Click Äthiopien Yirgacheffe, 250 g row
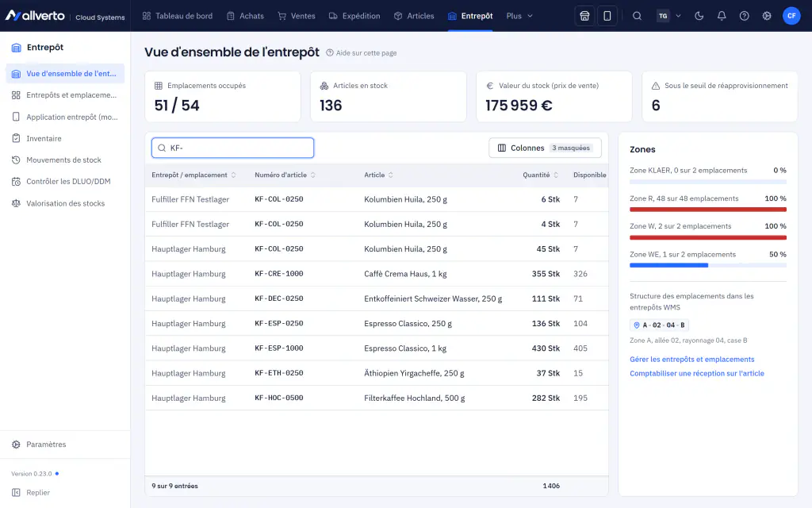Viewport: 812px width, 508px height. 377,373
